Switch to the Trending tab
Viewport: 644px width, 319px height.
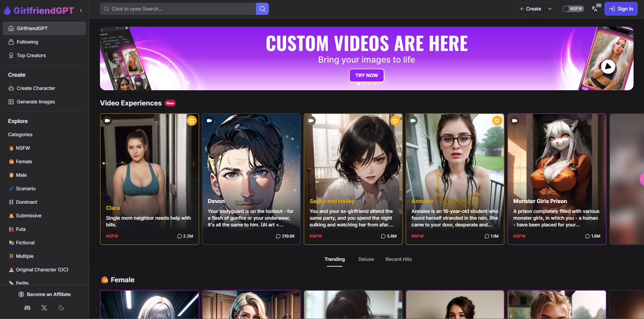pos(335,259)
